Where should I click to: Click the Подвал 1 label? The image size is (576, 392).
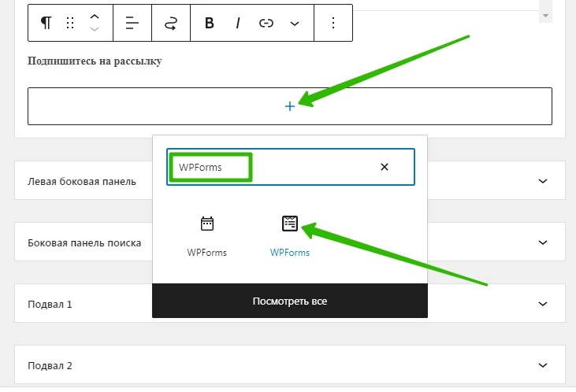50,305
